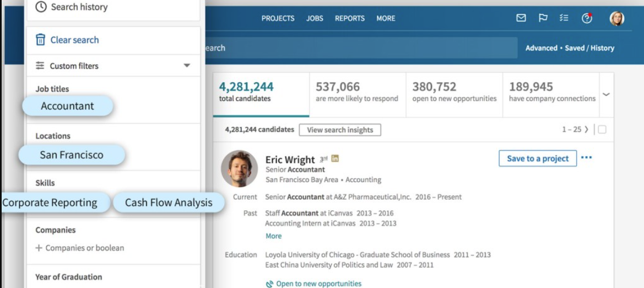Click the Accountant job title chip
644x288 pixels.
[x=67, y=106]
